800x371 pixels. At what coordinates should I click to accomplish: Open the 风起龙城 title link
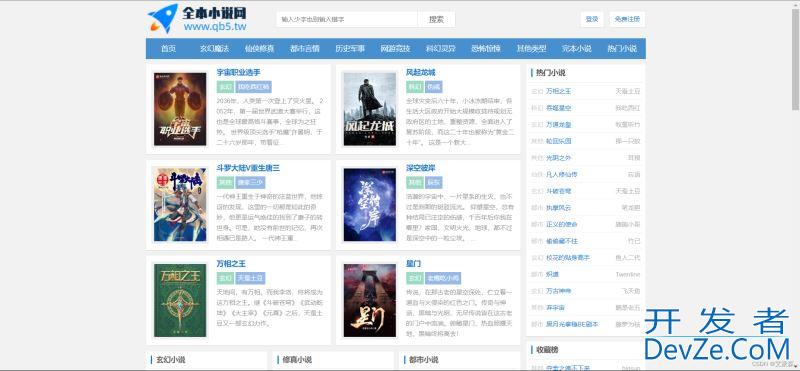click(x=420, y=72)
